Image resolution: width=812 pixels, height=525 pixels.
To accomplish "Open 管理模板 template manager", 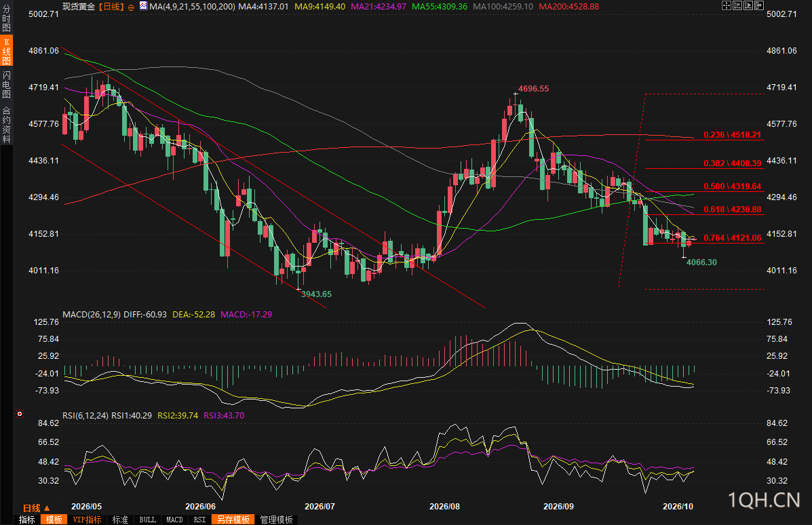I will 277,520.
